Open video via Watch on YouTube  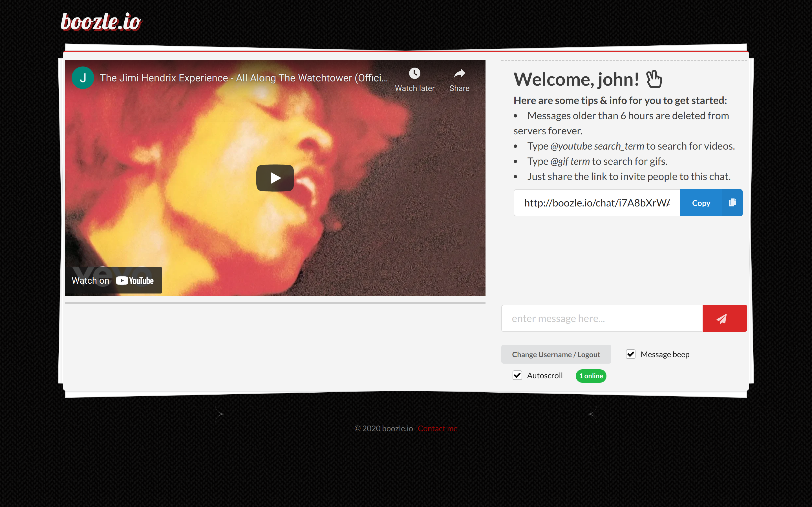(113, 280)
